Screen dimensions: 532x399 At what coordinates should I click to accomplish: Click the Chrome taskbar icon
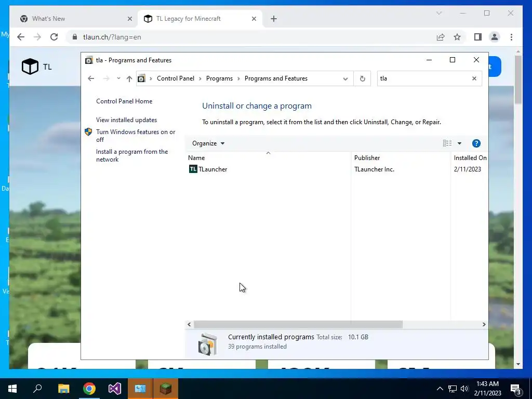(89, 389)
